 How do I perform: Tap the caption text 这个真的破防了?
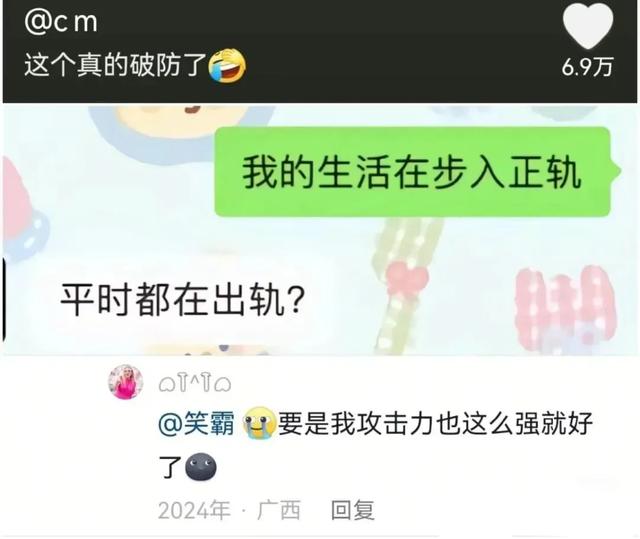click(x=115, y=65)
